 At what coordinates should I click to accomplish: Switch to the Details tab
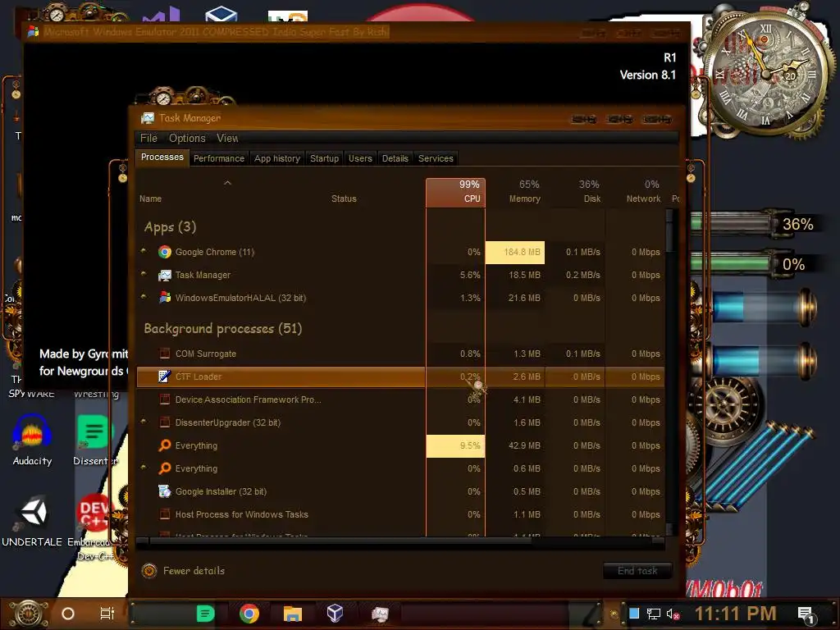(x=395, y=158)
